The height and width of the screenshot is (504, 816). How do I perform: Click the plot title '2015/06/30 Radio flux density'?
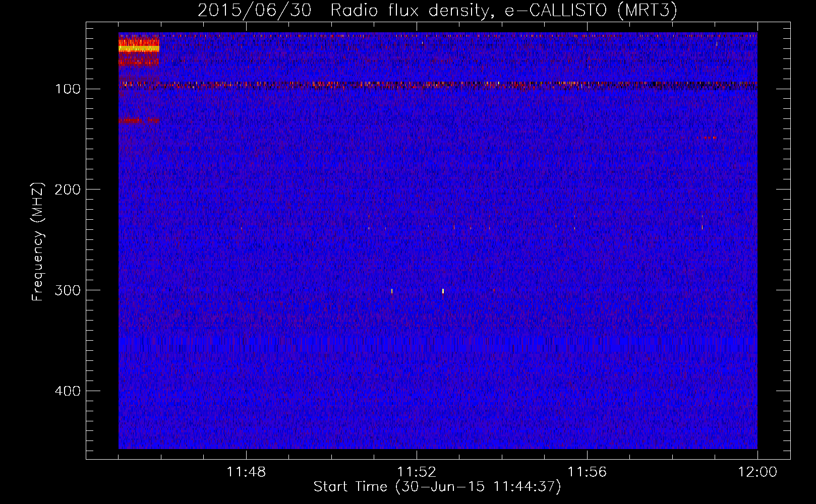(x=437, y=10)
